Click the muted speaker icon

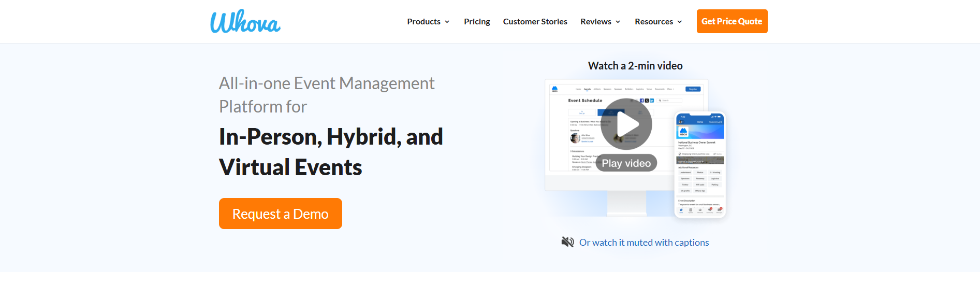pyautogui.click(x=568, y=242)
